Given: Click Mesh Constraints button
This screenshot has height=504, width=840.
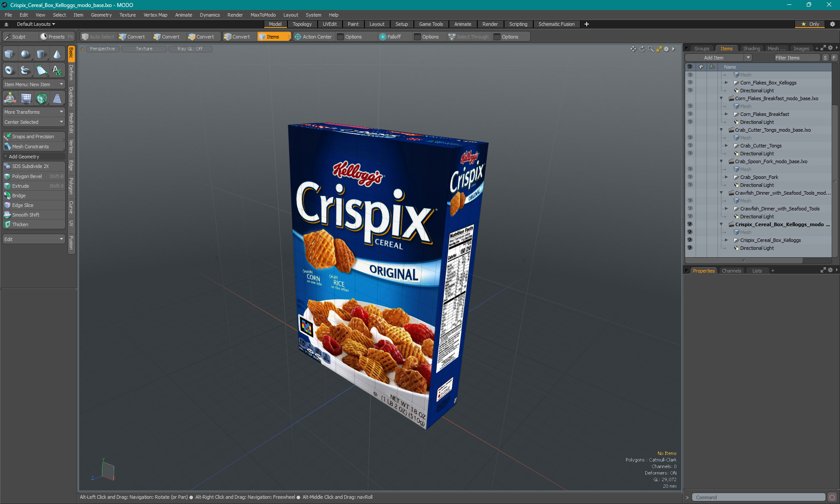Looking at the screenshot, I should tap(34, 147).
